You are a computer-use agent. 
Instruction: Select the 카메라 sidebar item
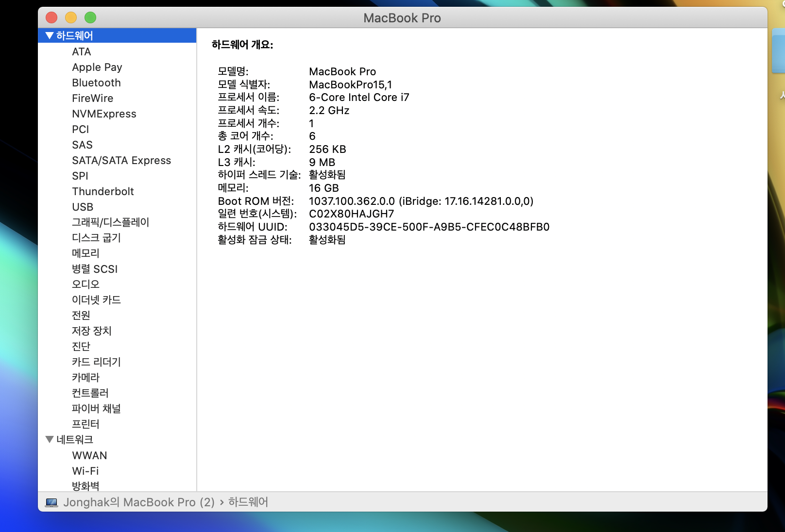pyautogui.click(x=85, y=378)
